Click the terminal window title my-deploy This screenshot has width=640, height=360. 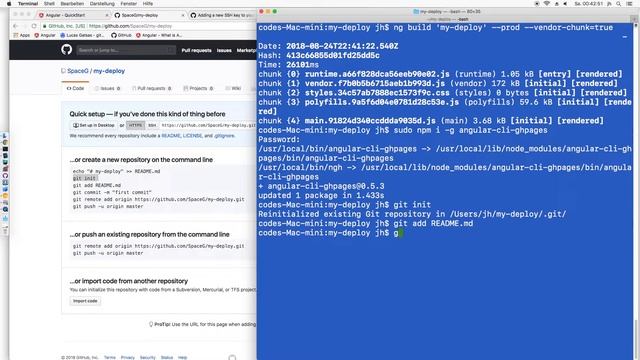[447, 11]
